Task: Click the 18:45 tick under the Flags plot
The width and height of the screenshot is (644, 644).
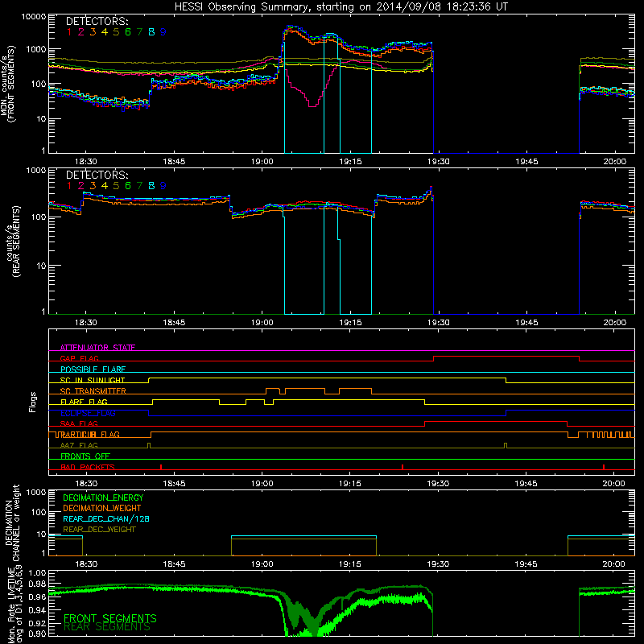Action: click(x=174, y=484)
